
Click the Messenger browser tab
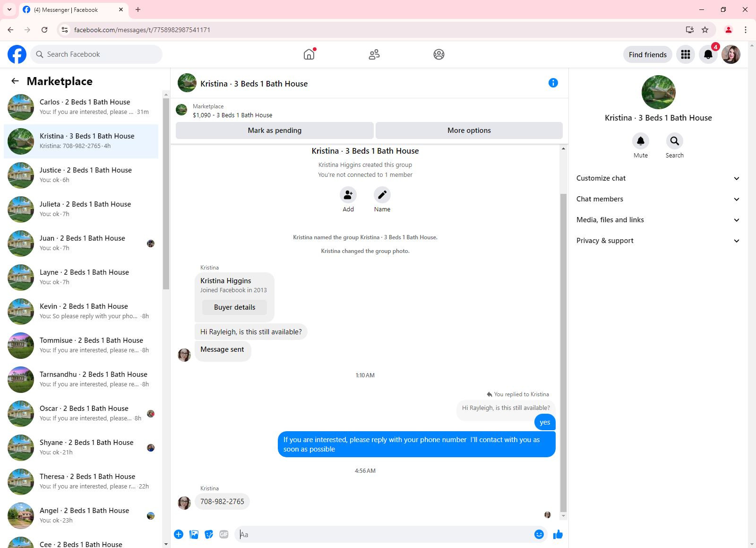pos(73,9)
